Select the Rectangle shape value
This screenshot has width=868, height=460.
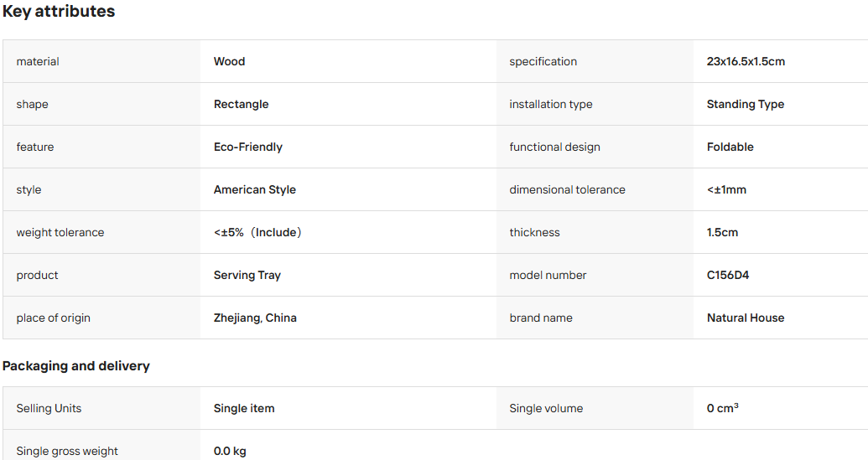pyautogui.click(x=241, y=105)
